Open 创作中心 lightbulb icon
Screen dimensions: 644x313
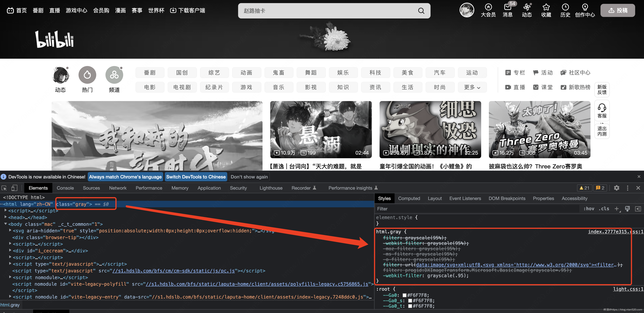pos(585,10)
